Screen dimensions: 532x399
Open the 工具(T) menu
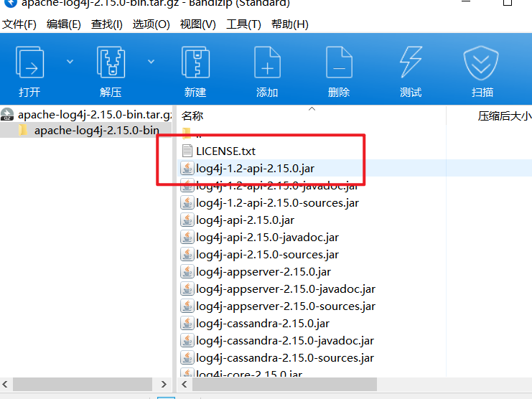coord(243,24)
